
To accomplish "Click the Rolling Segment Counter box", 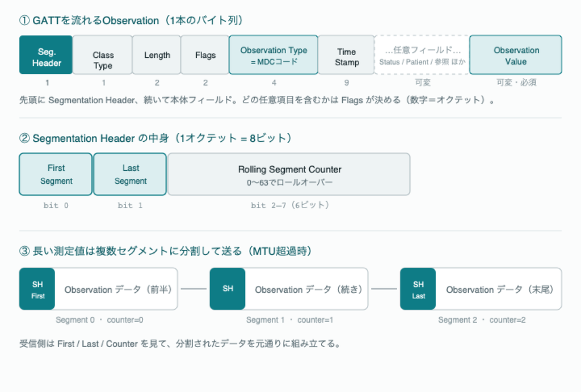I will point(289,174).
